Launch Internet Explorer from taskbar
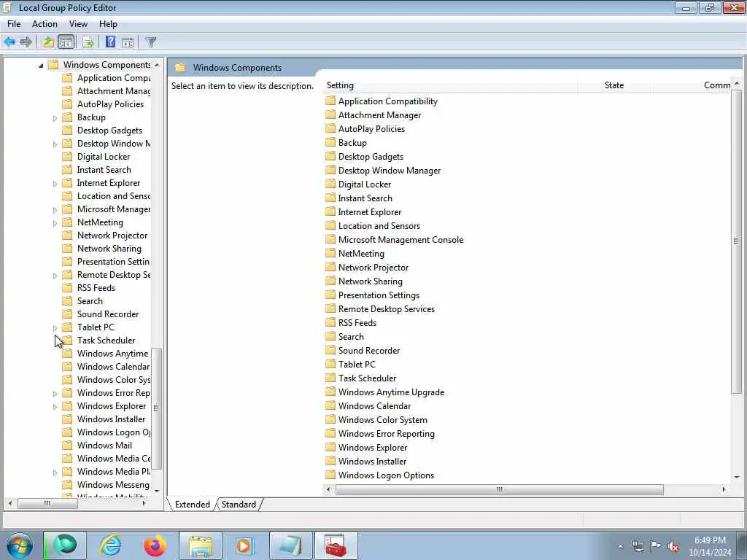This screenshot has width=747, height=560. [x=110, y=545]
